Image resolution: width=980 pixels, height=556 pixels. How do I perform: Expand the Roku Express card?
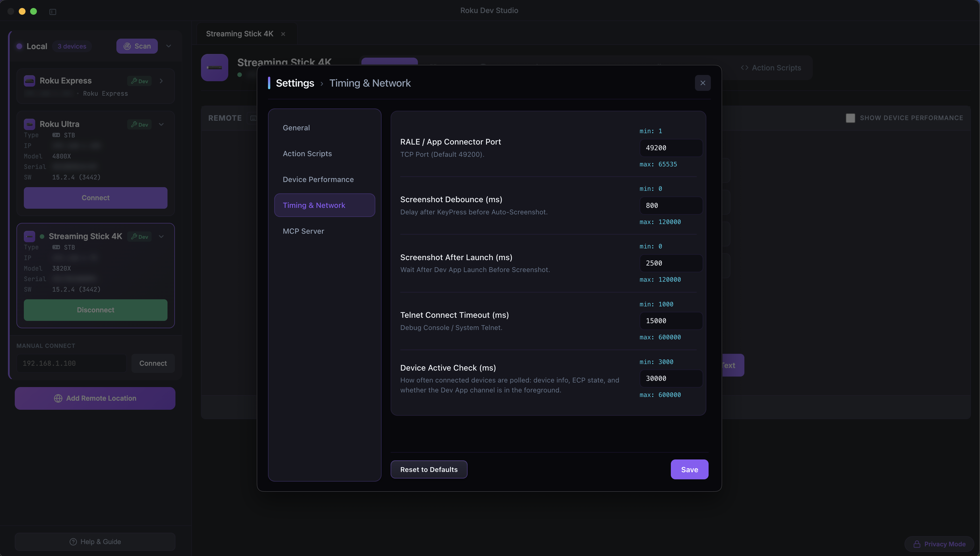(x=162, y=81)
